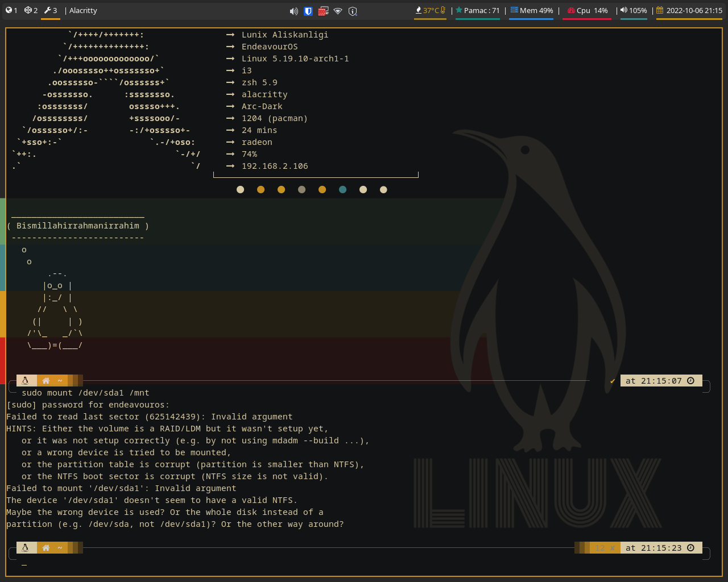
Task: Click the home icon on the 21:15:23 prompt
Action: [x=46, y=548]
